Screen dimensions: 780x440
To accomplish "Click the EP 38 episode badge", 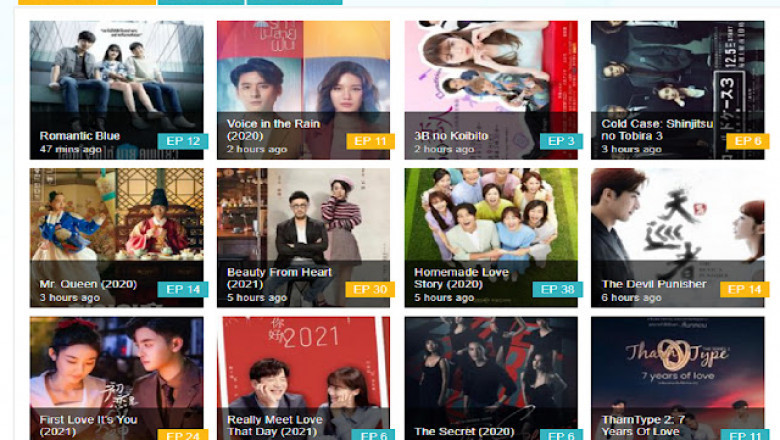I will 558,289.
